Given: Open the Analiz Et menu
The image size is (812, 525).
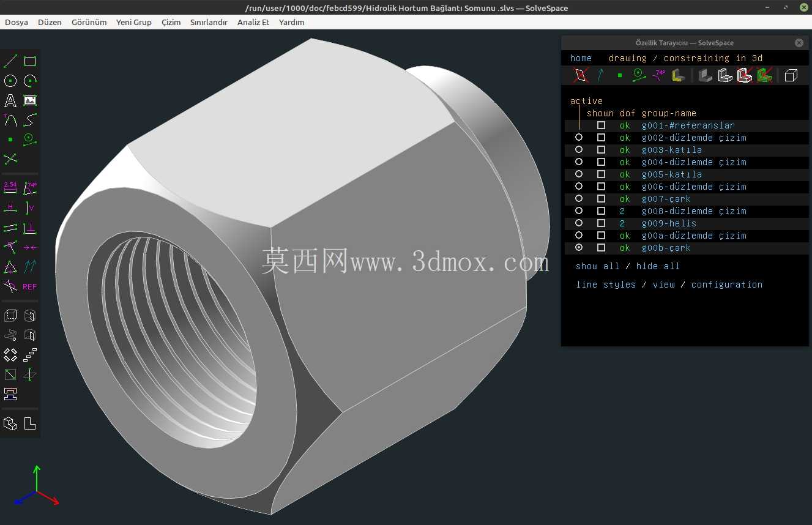Looking at the screenshot, I should pos(253,22).
